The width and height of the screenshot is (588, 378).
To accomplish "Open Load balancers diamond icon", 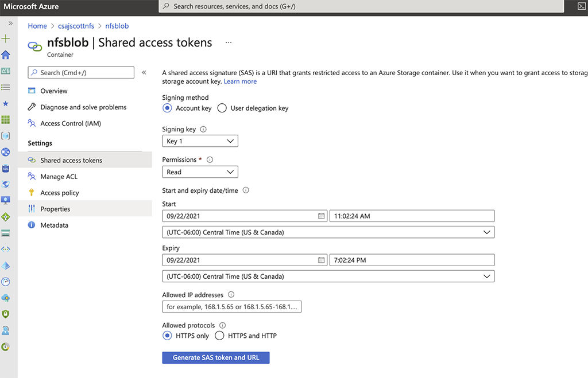I will pos(6,217).
